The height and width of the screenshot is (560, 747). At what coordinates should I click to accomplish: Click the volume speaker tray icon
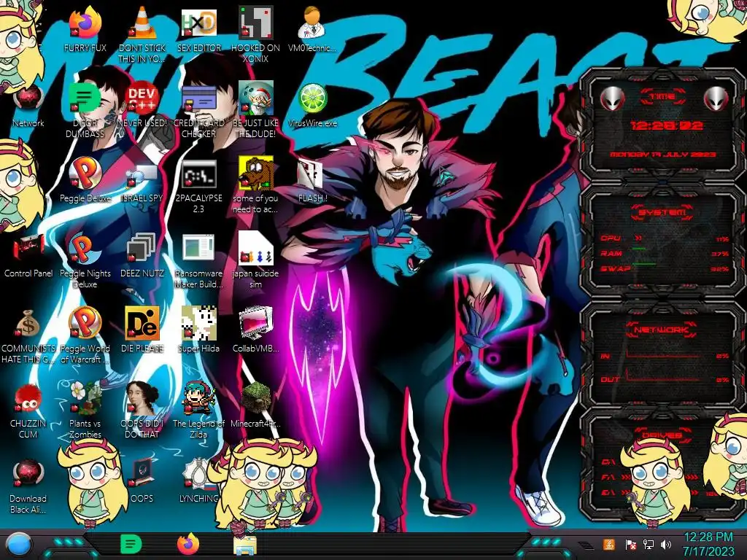666,544
